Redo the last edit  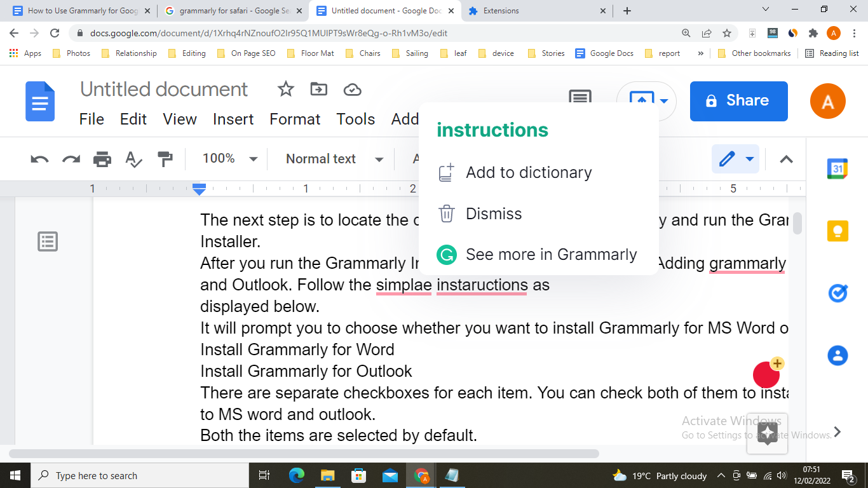pyautogui.click(x=71, y=159)
